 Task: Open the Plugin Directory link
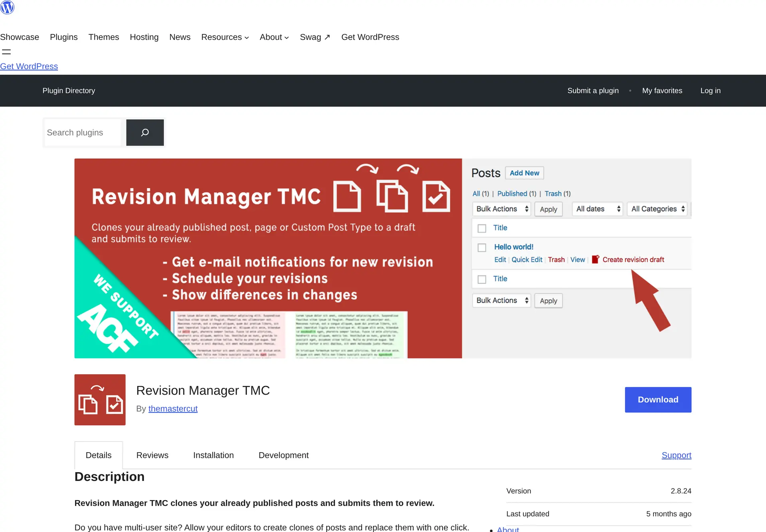69,91
